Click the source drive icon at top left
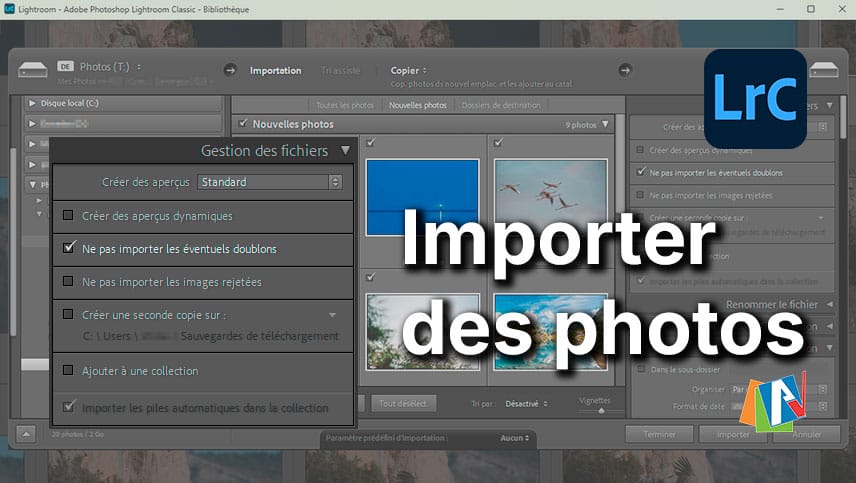The image size is (856, 483). (x=32, y=71)
